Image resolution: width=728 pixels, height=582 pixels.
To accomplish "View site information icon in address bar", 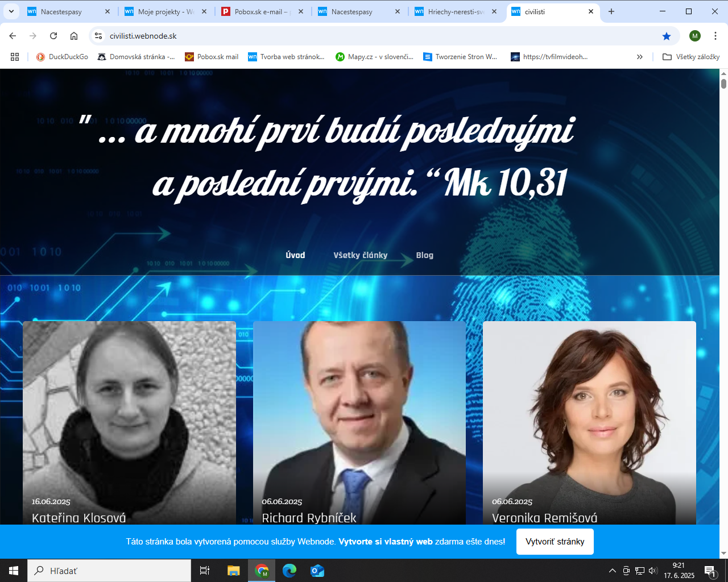I will pyautogui.click(x=98, y=36).
